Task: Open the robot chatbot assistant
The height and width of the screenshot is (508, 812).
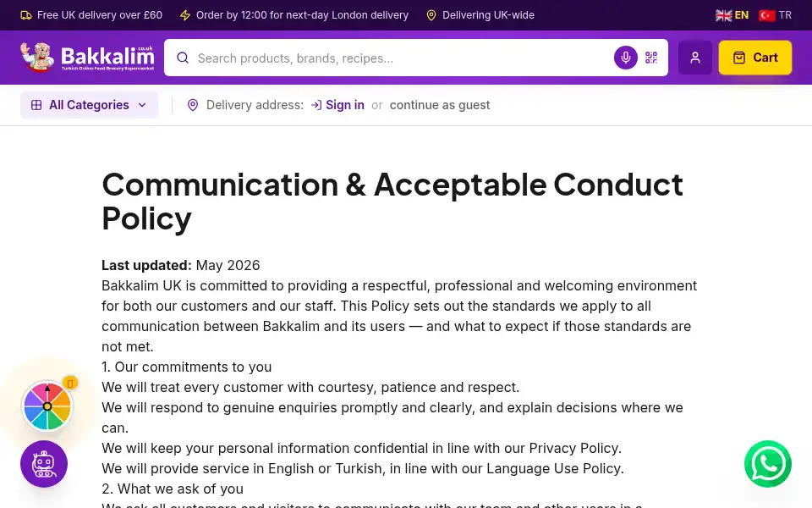Action: (x=44, y=463)
